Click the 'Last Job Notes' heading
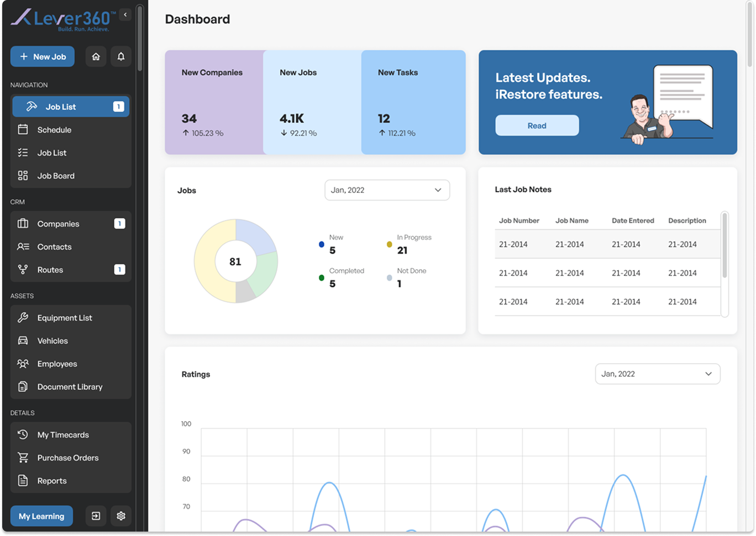The image size is (756, 536). click(523, 190)
